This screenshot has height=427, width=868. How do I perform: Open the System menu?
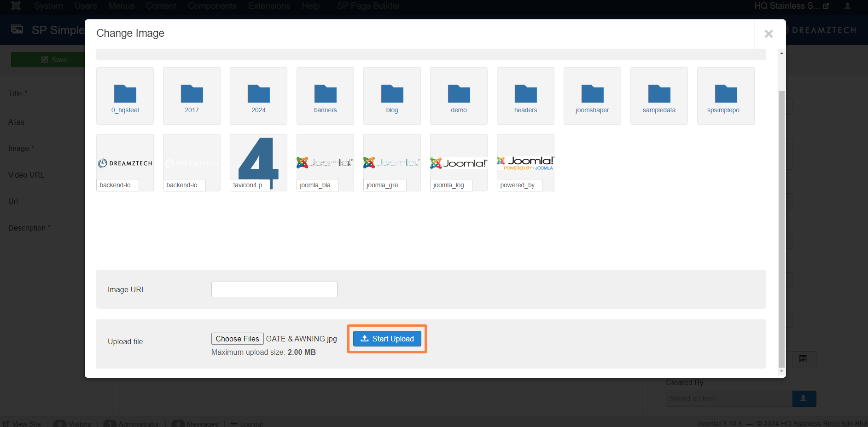pos(48,6)
